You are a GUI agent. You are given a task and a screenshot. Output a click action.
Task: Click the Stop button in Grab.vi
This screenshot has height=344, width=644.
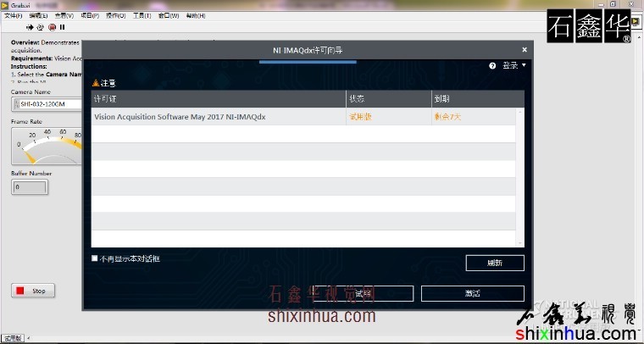pos(33,291)
